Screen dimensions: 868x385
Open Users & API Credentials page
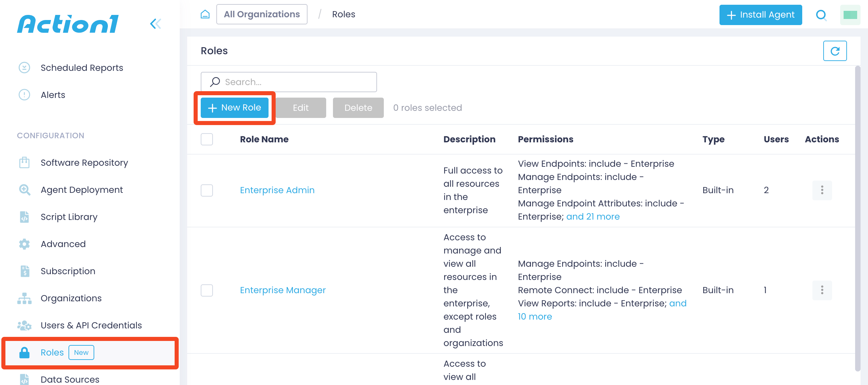(91, 325)
